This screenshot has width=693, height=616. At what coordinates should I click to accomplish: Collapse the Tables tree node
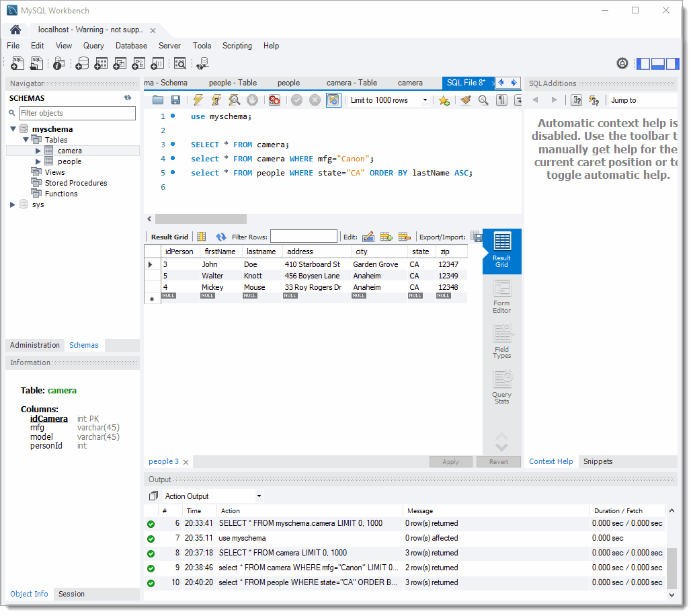(x=26, y=140)
